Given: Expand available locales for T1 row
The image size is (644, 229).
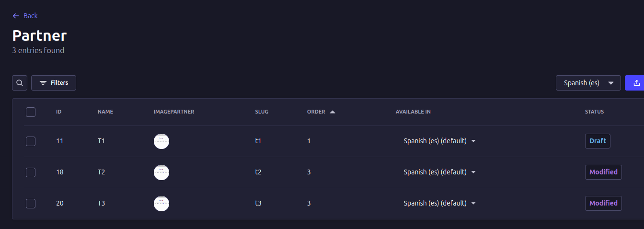Looking at the screenshot, I should (x=473, y=141).
